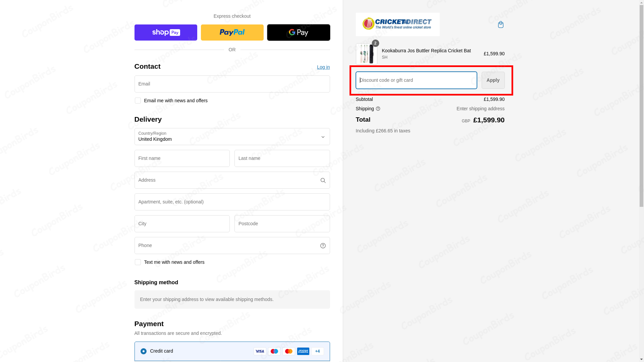Check out with Google Pay

[x=298, y=33]
